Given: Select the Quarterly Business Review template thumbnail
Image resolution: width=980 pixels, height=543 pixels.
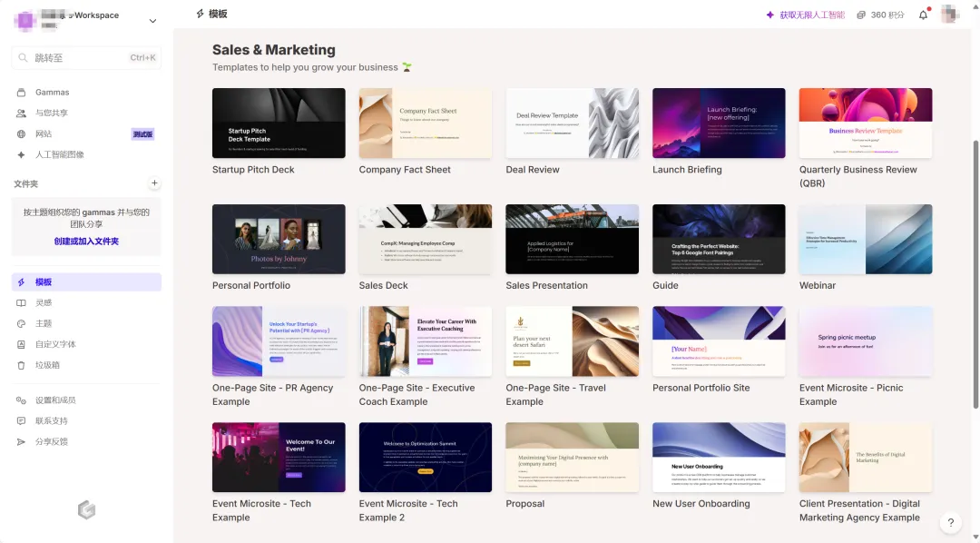Looking at the screenshot, I should (x=865, y=123).
